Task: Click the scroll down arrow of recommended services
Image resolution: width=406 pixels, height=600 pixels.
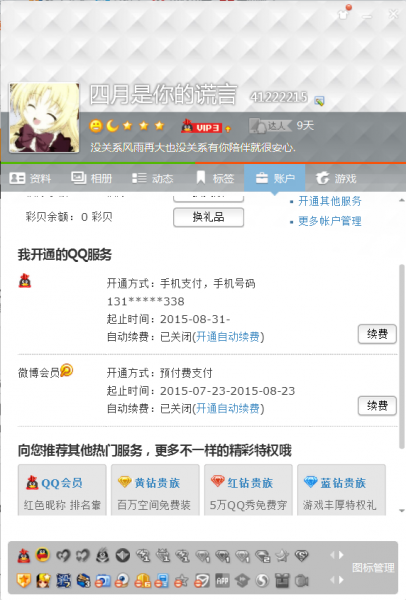Action: 401,511
